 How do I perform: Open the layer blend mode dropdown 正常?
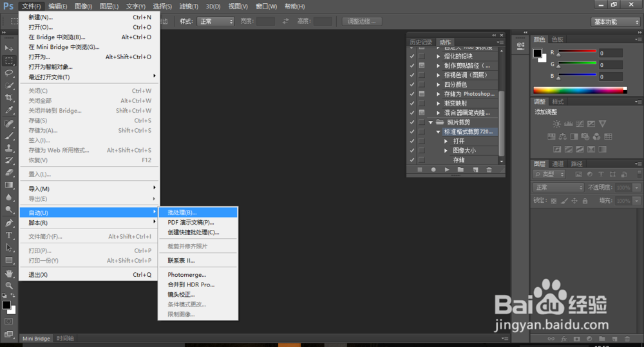tap(558, 187)
